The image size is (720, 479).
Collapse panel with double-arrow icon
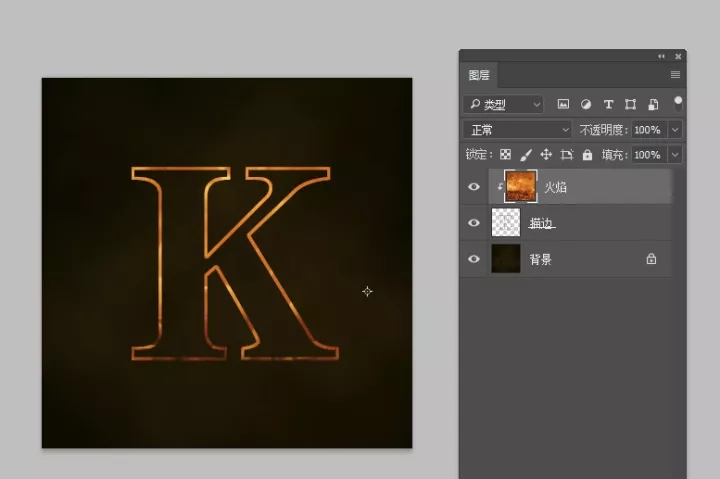(661, 56)
